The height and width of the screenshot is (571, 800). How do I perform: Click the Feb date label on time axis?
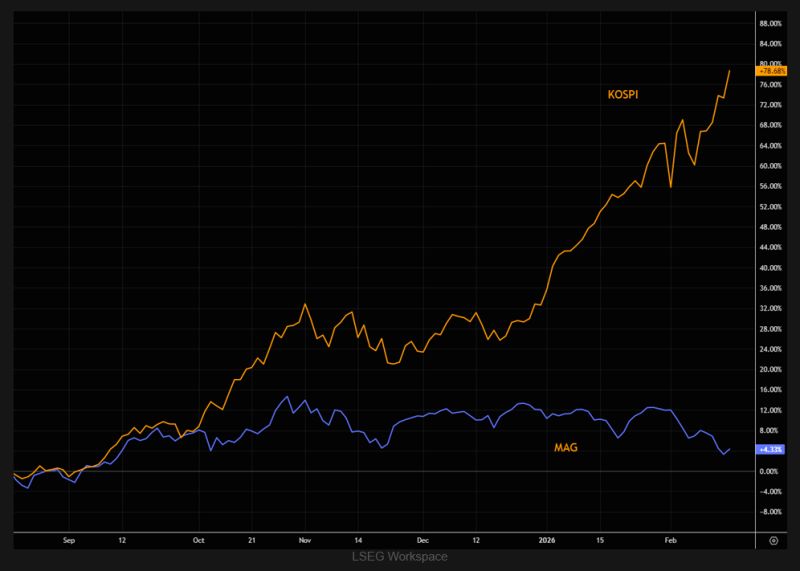click(x=670, y=540)
